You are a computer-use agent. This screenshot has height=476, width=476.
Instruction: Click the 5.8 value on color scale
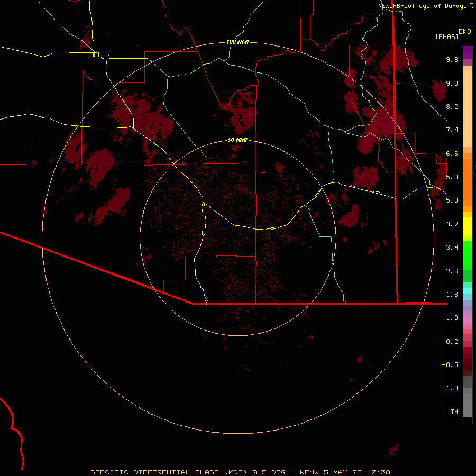coord(452,177)
